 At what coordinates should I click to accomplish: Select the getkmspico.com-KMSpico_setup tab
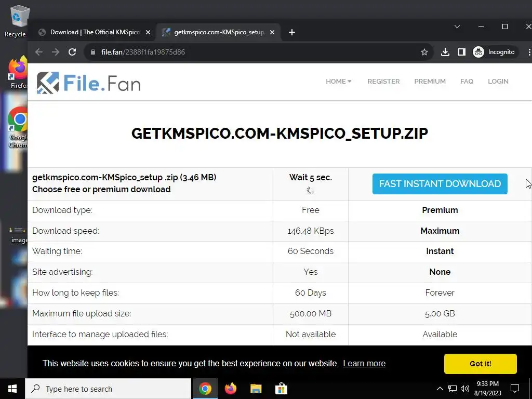(219, 32)
